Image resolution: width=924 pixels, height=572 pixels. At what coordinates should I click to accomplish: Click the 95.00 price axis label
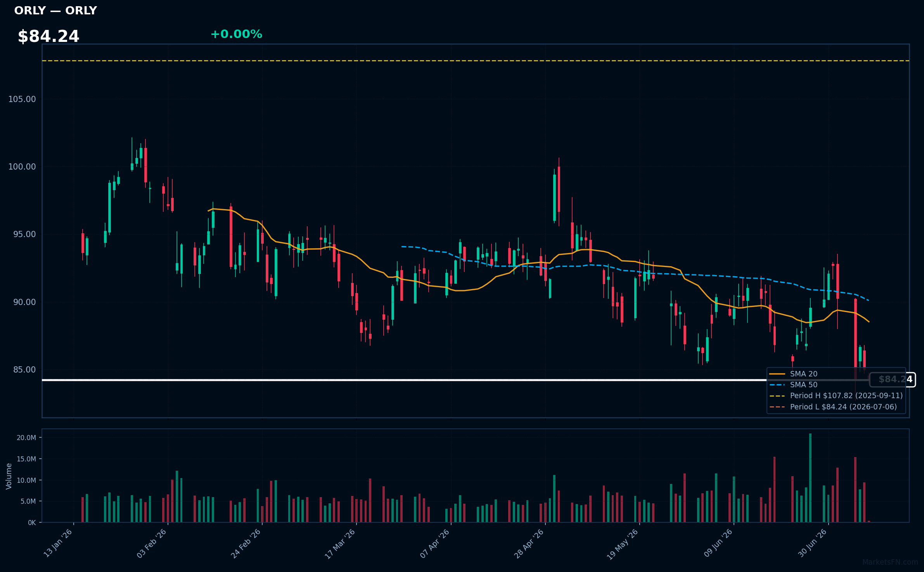click(x=24, y=234)
